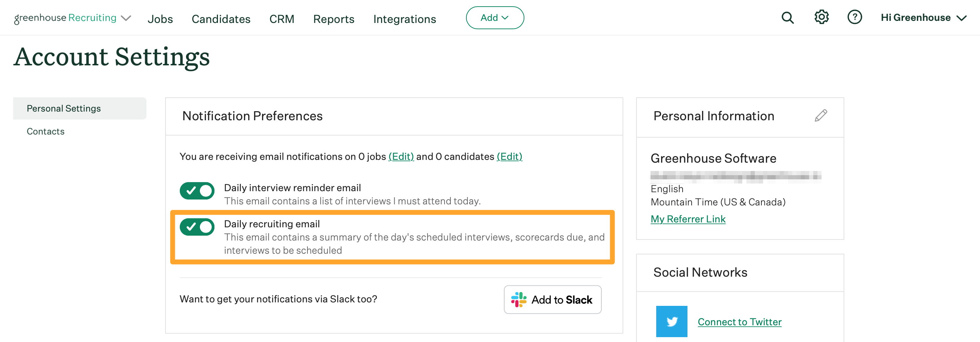Click the Greenhouse Recruiting logo
The height and width of the screenshot is (342, 980).
click(x=65, y=18)
